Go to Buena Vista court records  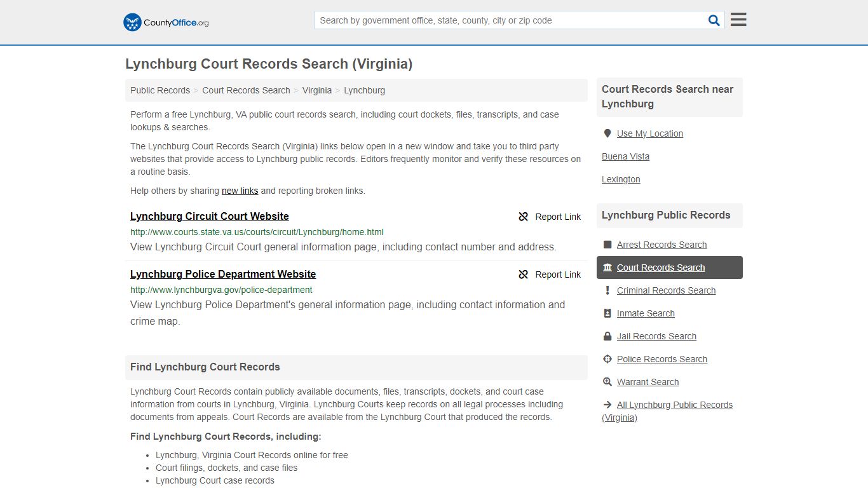(625, 156)
